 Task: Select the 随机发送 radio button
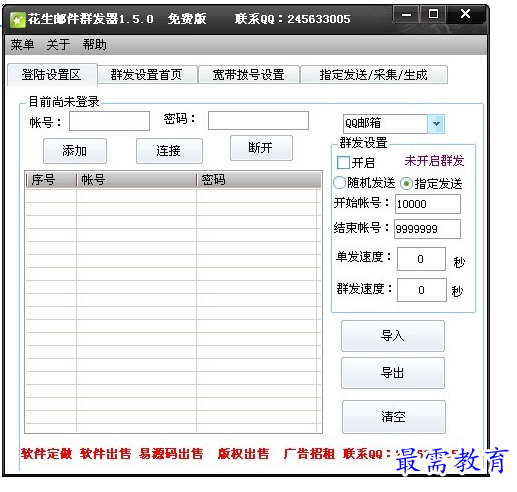click(x=339, y=183)
